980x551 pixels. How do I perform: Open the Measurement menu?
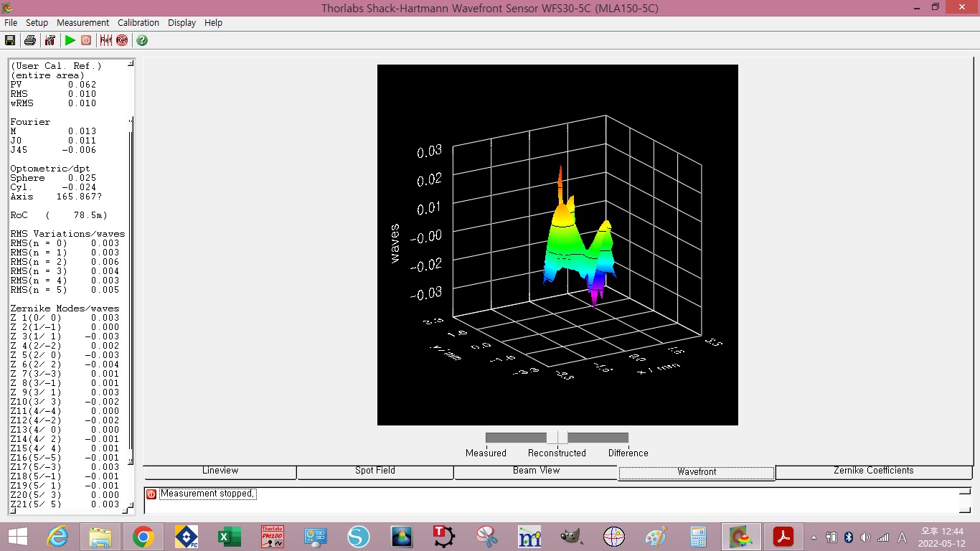coord(83,23)
